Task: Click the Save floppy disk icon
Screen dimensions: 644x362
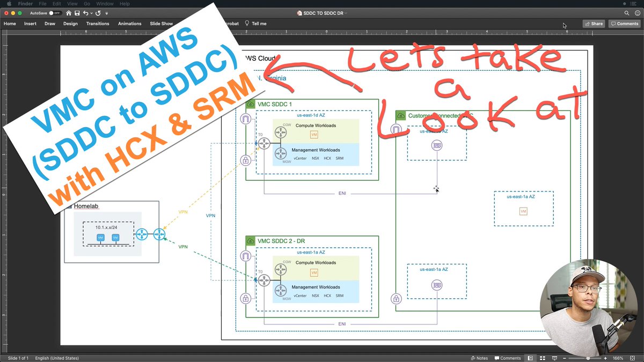Action: click(77, 12)
